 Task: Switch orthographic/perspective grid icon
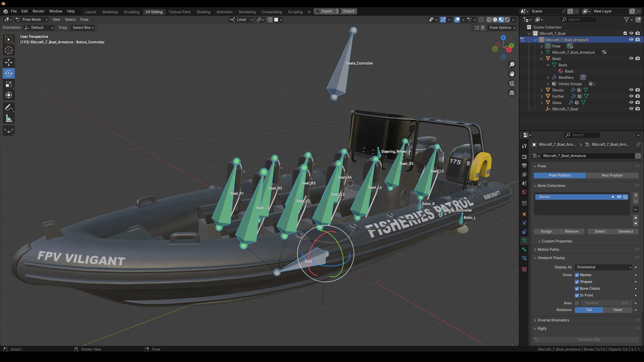click(x=512, y=93)
